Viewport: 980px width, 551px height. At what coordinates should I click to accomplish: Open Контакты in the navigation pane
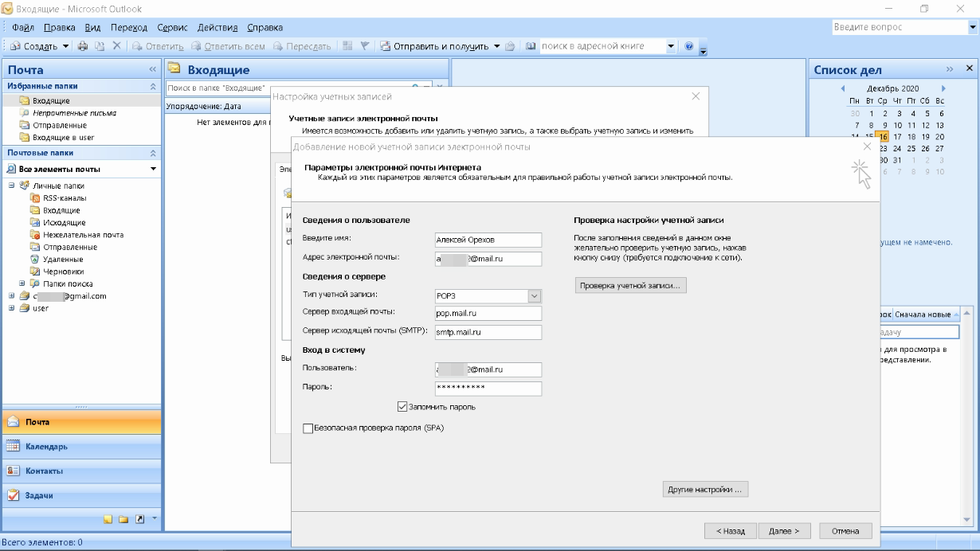click(x=44, y=471)
